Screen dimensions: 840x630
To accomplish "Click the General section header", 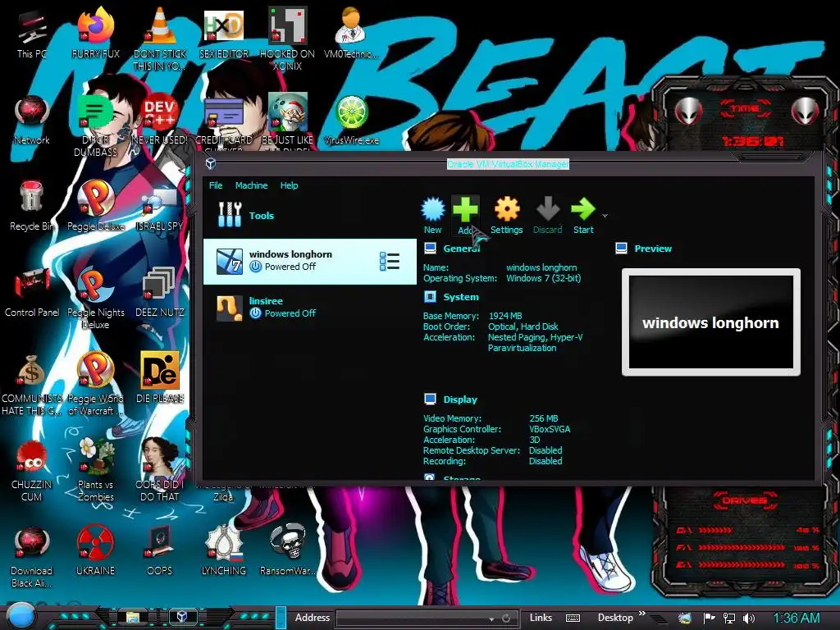I will pos(461,249).
